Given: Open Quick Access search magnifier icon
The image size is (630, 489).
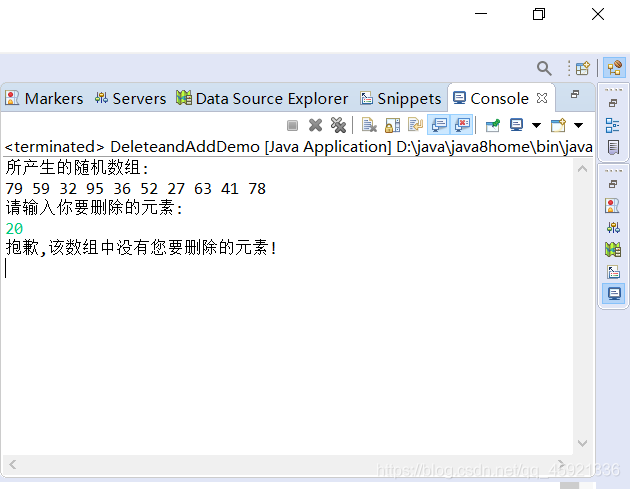Looking at the screenshot, I should click(544, 68).
